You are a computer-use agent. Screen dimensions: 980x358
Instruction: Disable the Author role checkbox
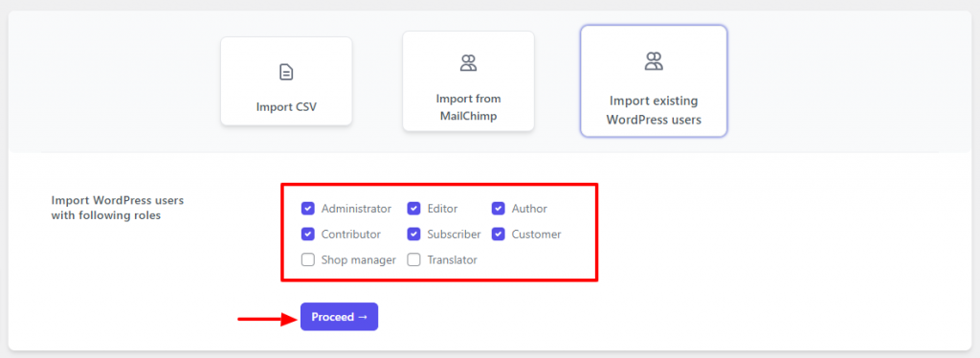pos(498,209)
